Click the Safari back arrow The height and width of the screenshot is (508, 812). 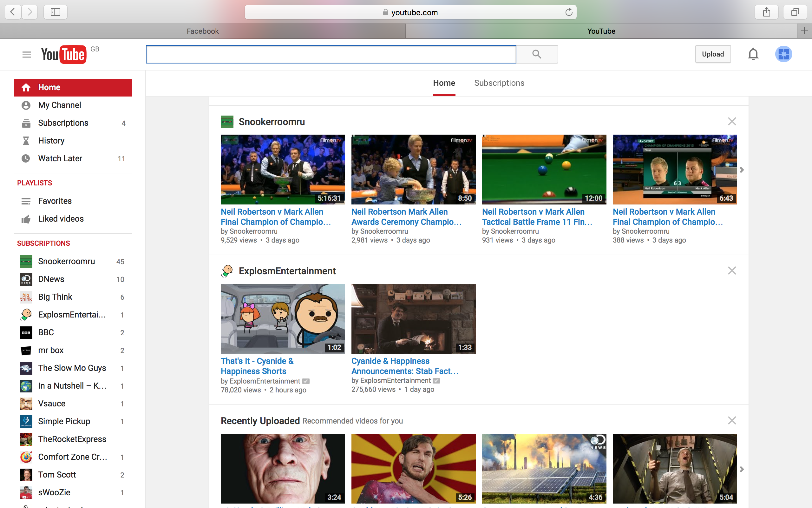pyautogui.click(x=13, y=12)
